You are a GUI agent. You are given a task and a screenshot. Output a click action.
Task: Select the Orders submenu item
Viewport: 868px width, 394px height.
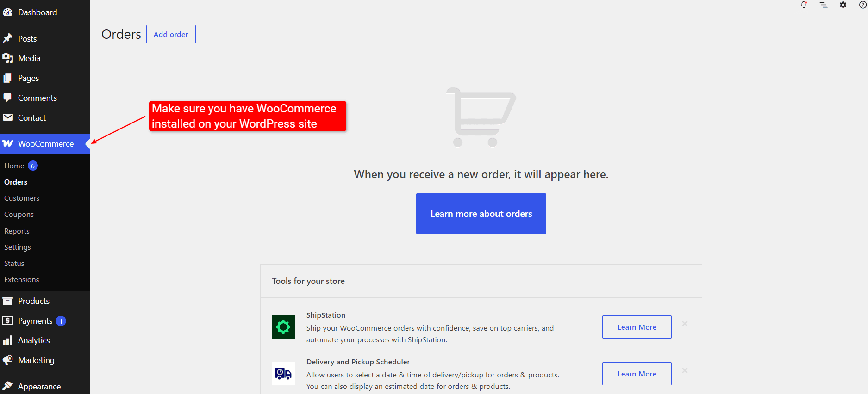[16, 182]
